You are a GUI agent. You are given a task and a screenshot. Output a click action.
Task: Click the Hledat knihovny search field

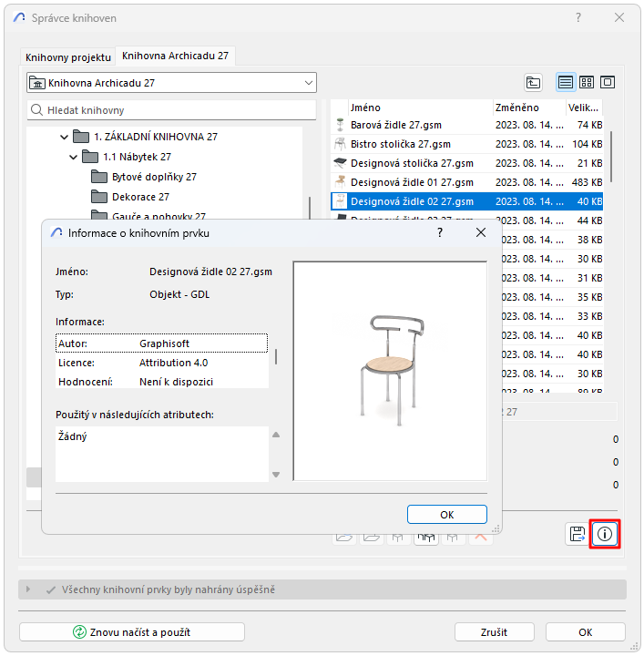click(x=171, y=110)
